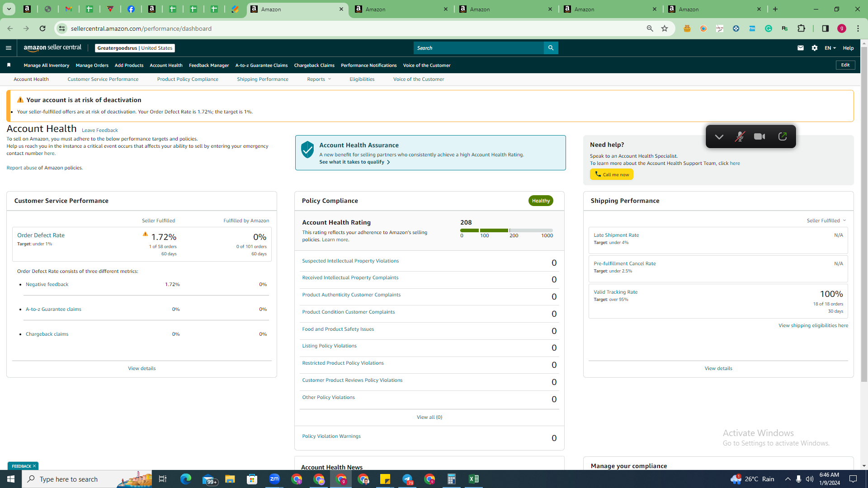Screen dimensions: 868x488
Task: Open the Valid Tracking Rate link
Action: (616, 292)
